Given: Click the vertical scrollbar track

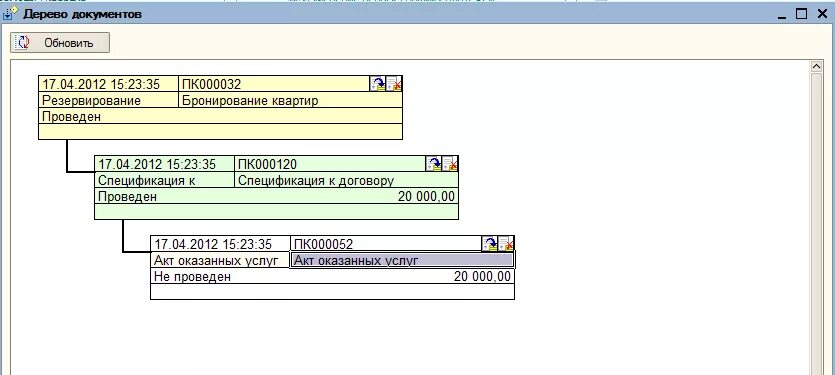Looking at the screenshot, I should click(x=816, y=224).
